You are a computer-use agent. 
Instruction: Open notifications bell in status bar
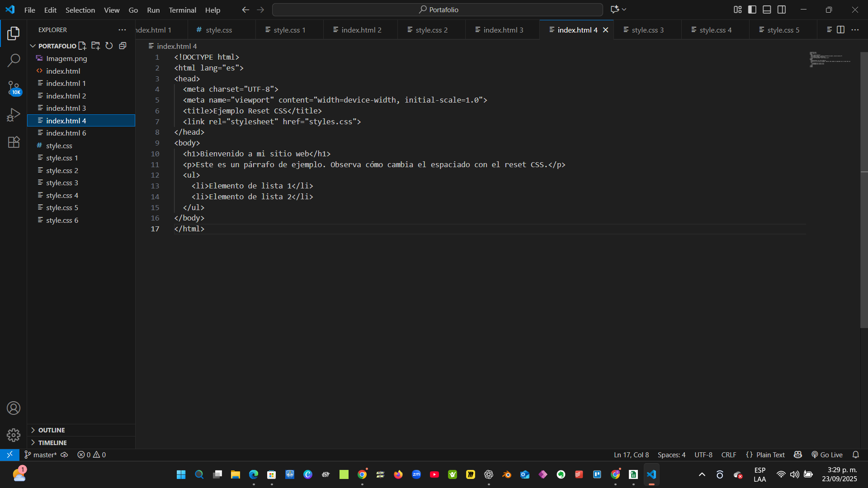pos(856,455)
